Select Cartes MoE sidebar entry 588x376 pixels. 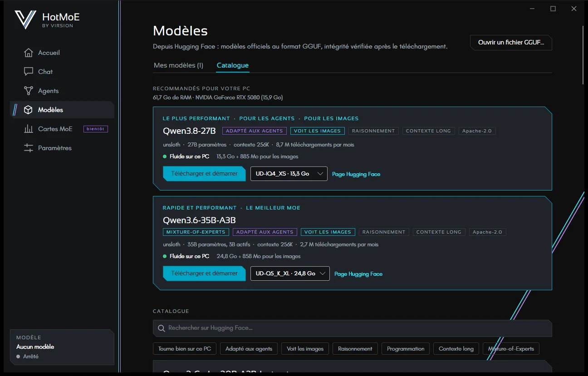click(x=62, y=129)
